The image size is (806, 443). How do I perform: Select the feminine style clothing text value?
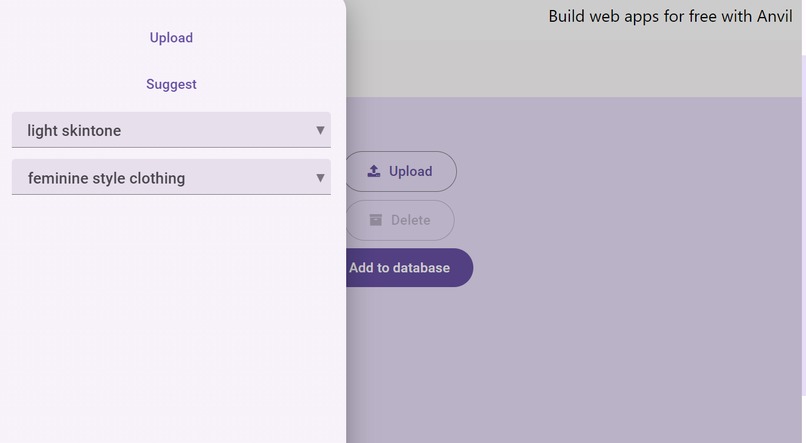[106, 178]
